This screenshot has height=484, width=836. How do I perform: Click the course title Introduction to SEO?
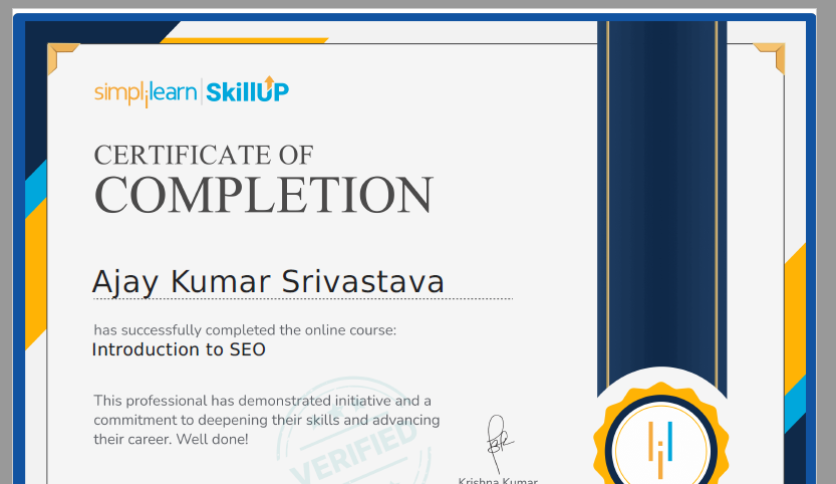pyautogui.click(x=179, y=350)
